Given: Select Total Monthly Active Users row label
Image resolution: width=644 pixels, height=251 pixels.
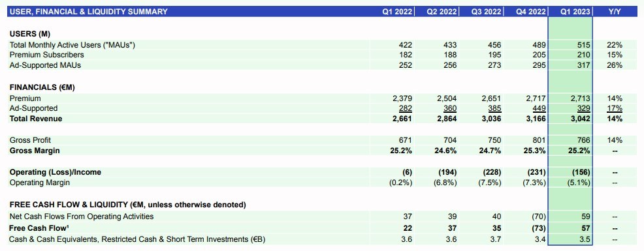Looking at the screenshot, I should click(72, 45).
